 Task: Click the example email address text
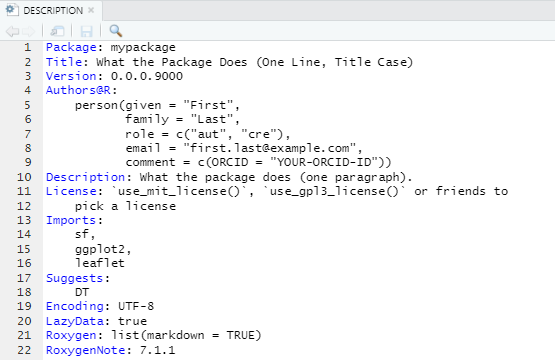coord(273,148)
